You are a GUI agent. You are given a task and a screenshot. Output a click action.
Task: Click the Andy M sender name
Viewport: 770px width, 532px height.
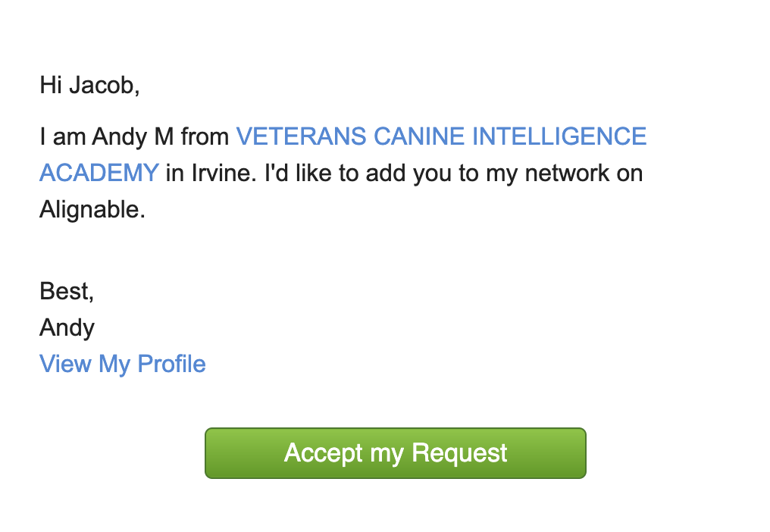133,137
